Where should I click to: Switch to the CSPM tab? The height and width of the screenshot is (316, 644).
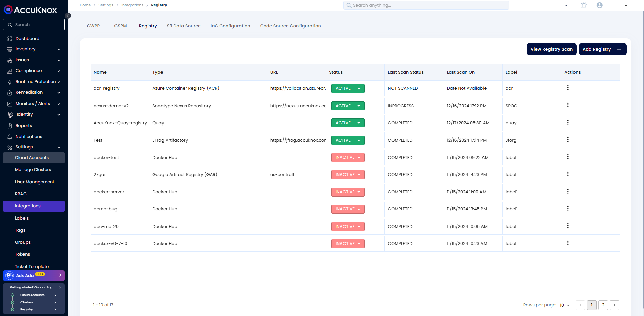(121, 26)
